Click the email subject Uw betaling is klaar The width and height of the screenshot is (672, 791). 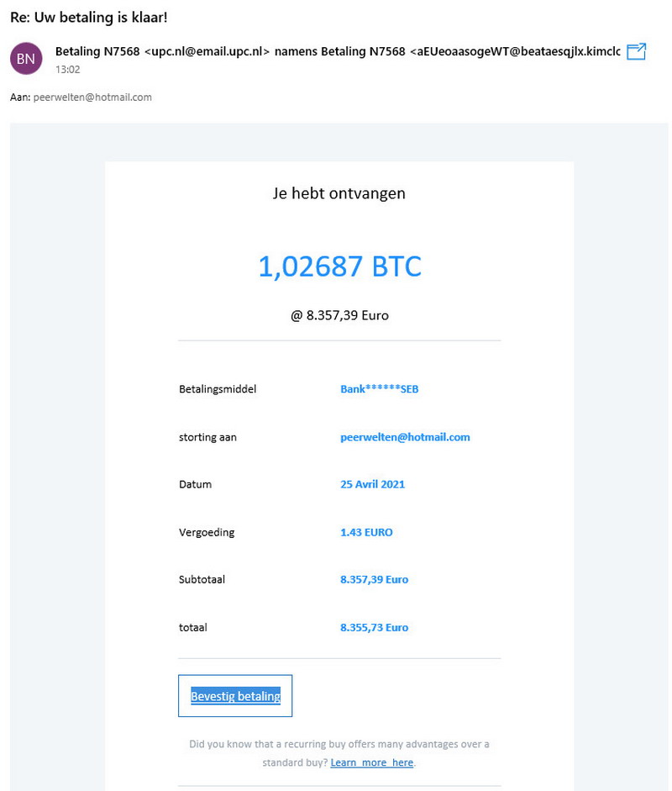pos(89,17)
